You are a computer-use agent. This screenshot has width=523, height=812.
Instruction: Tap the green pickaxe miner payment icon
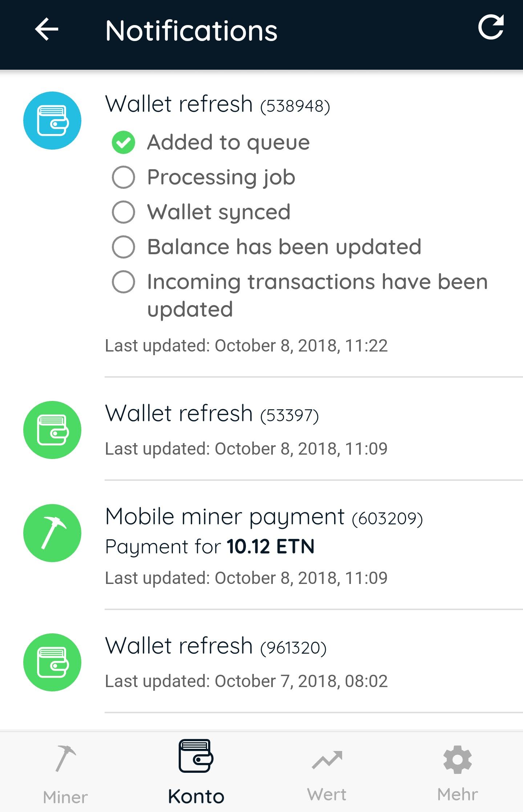click(x=52, y=533)
